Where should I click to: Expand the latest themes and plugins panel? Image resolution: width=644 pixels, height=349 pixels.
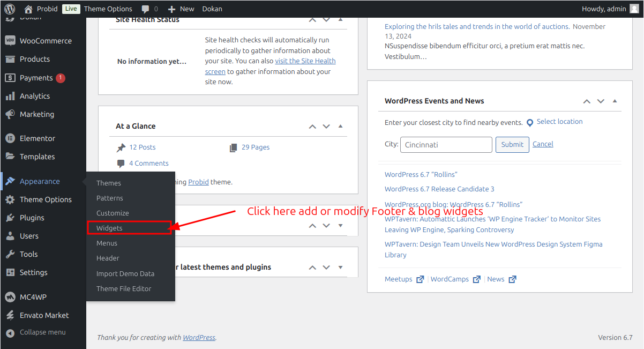(x=340, y=268)
